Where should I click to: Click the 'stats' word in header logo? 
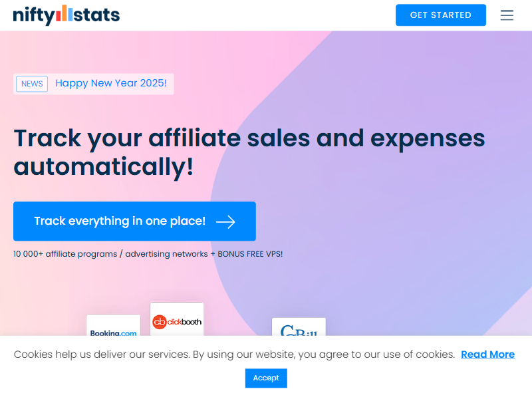point(97,14)
